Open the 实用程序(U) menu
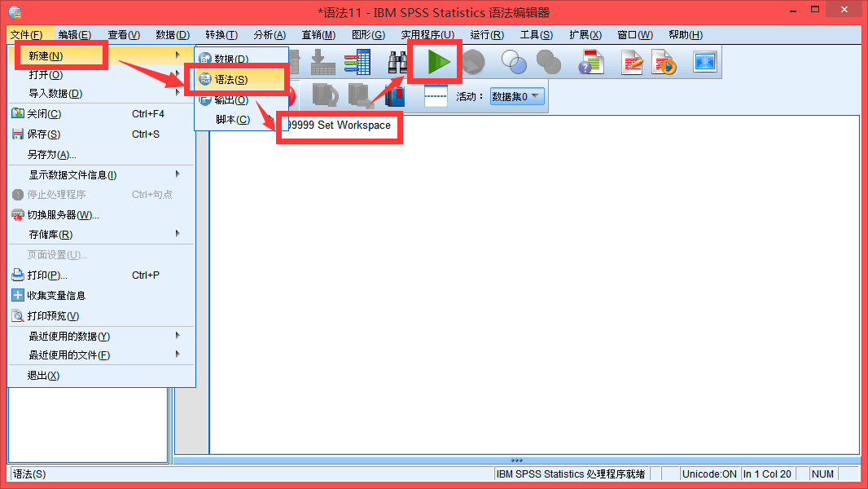 [x=427, y=35]
